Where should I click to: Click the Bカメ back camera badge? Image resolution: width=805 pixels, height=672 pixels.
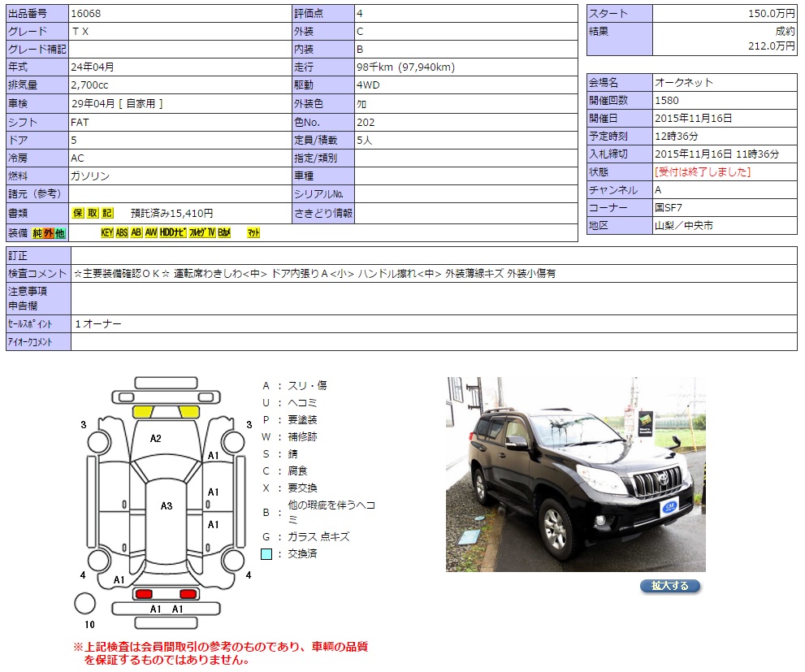pyautogui.click(x=224, y=233)
